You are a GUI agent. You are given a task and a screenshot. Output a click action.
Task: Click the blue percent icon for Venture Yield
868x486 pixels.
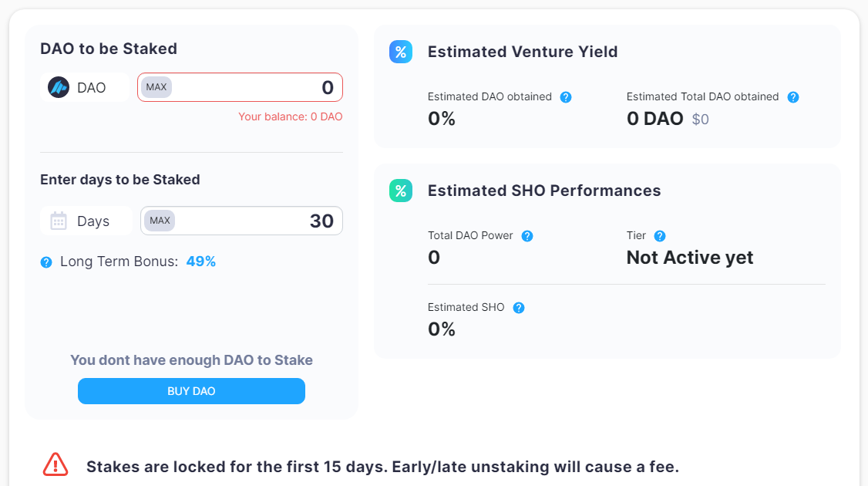coord(401,52)
